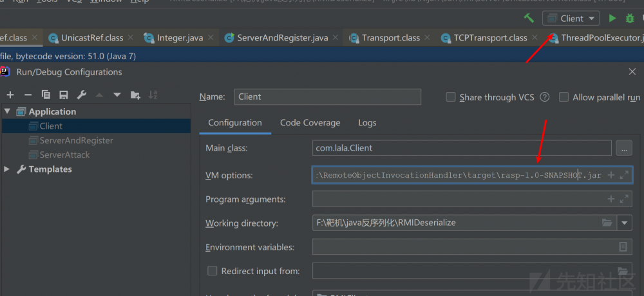Start debugging with the green bug icon
Viewport: 644px width, 296px height.
click(630, 19)
